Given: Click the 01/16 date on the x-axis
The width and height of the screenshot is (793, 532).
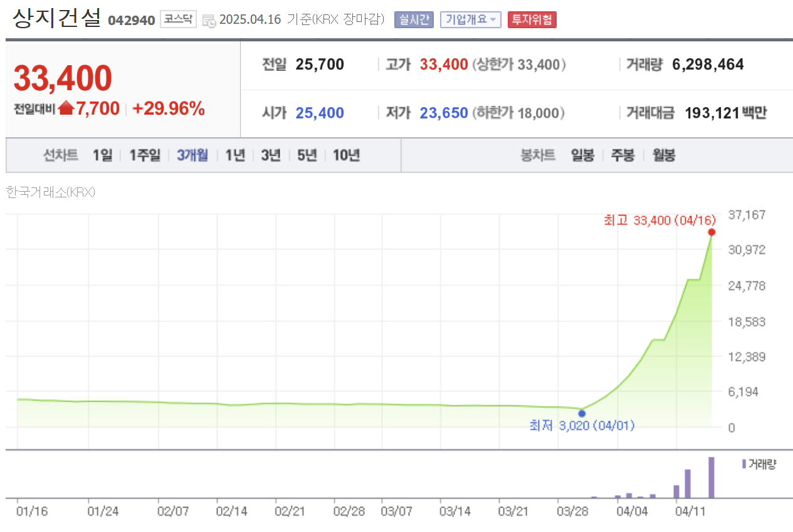Looking at the screenshot, I should point(31,511).
